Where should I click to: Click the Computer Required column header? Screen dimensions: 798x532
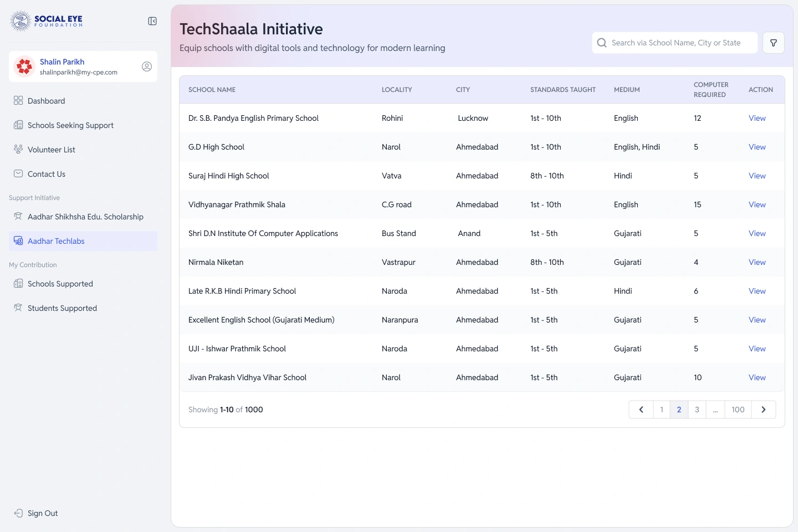pyautogui.click(x=711, y=90)
